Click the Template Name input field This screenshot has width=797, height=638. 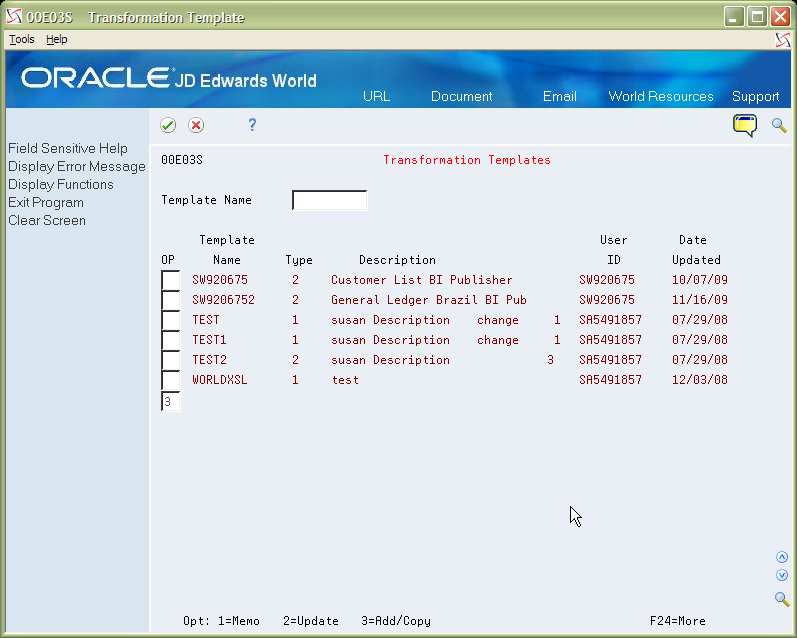coord(329,200)
